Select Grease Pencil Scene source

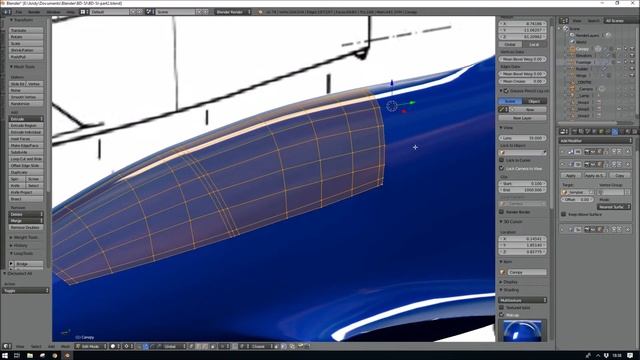[510, 101]
